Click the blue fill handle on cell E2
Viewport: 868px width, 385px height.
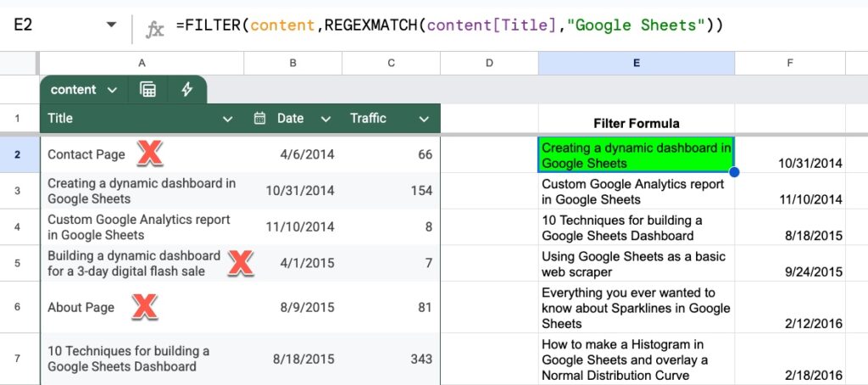pos(734,172)
